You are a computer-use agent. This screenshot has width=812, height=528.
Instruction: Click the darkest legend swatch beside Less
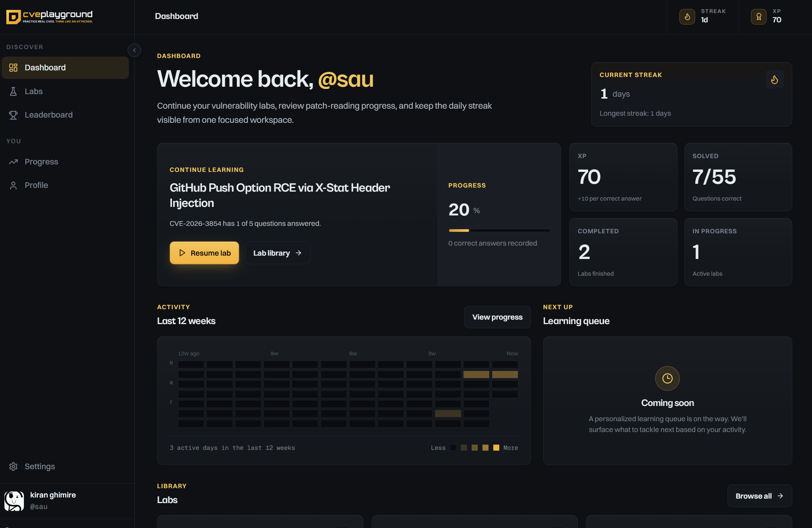tap(453, 448)
